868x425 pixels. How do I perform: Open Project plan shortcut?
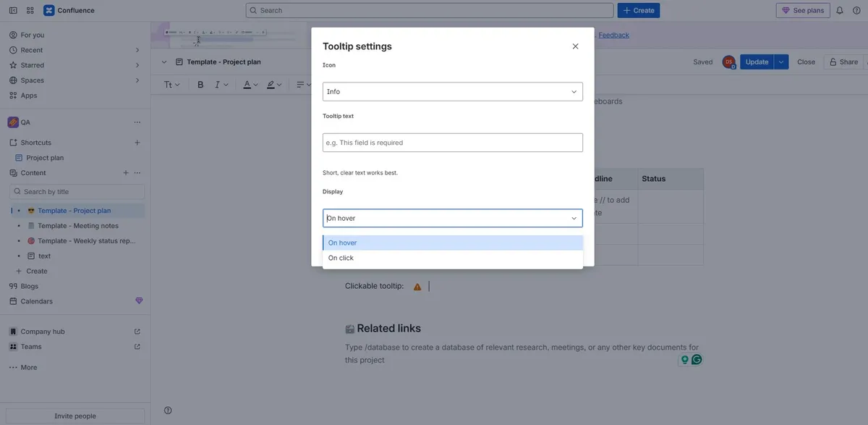45,158
